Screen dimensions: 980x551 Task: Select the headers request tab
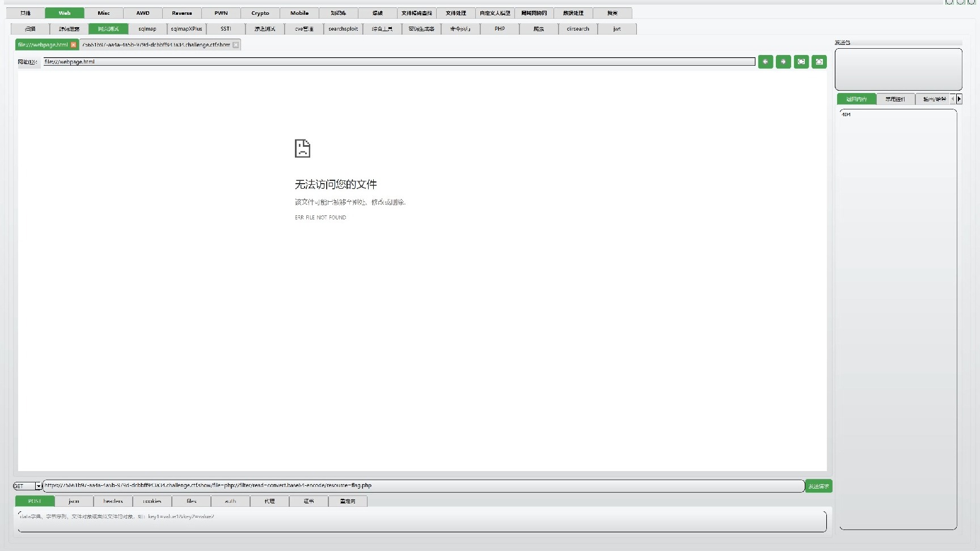(113, 501)
